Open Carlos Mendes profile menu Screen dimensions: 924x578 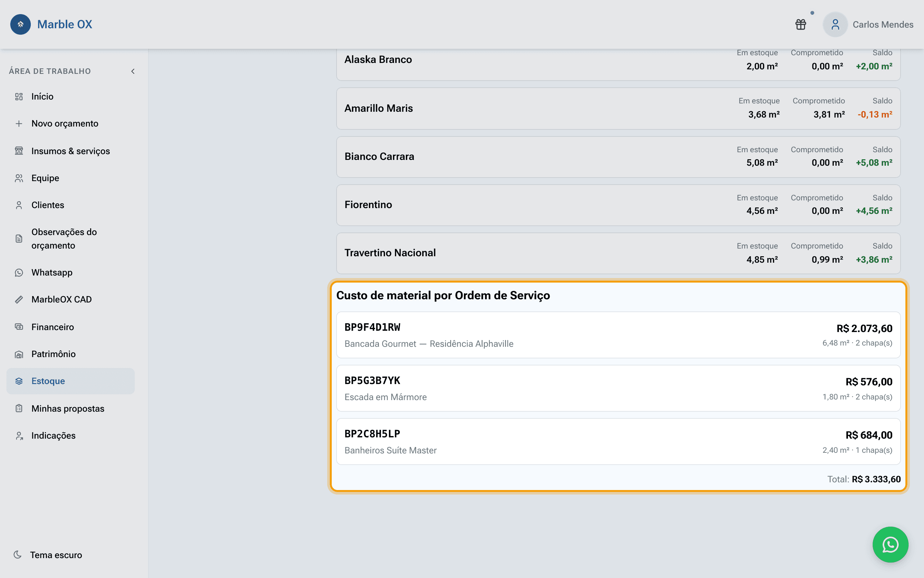(868, 24)
